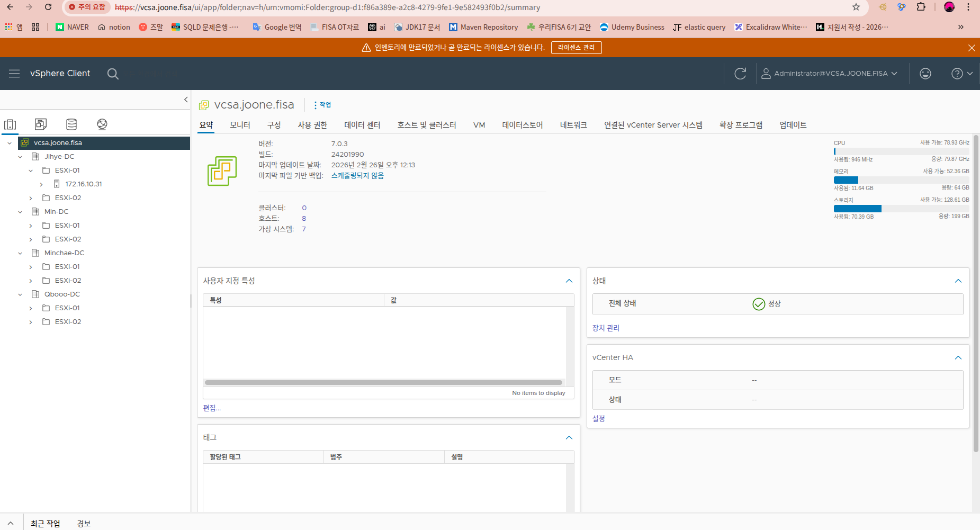Click the 메모리 usage bar

point(901,180)
